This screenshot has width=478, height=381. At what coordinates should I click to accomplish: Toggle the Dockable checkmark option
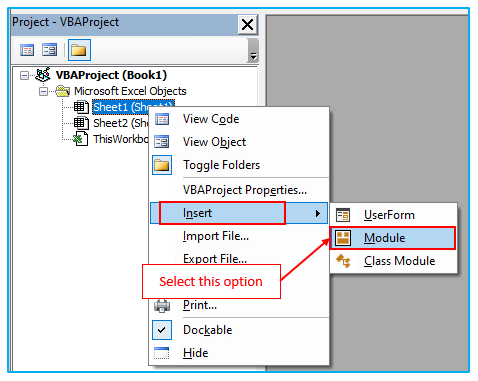(x=162, y=330)
